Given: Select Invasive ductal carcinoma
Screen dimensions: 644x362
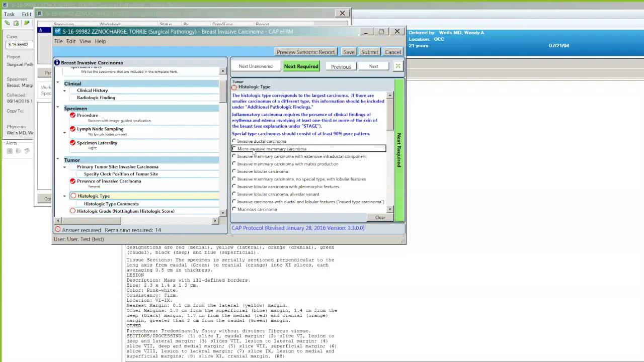Looking at the screenshot, I should [234, 141].
